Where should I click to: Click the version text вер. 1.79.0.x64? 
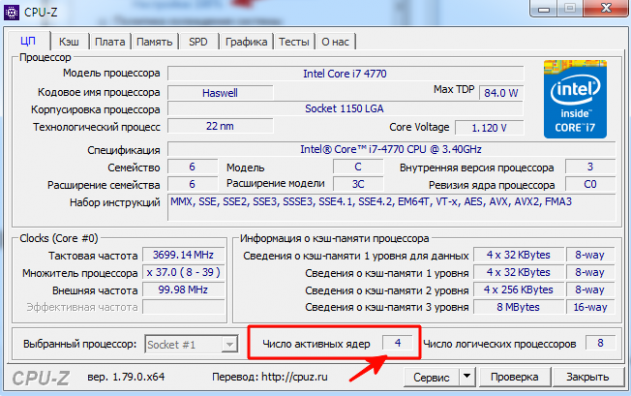tap(126, 377)
